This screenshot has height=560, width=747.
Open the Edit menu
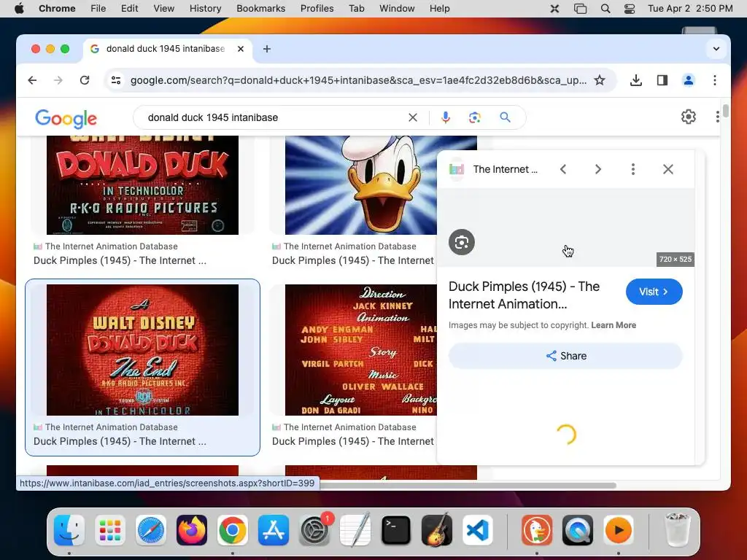pos(129,9)
